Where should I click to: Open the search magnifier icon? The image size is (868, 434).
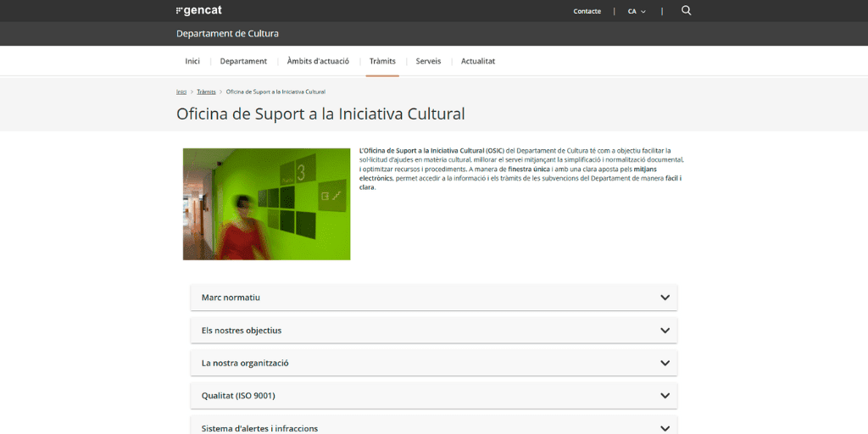click(686, 10)
